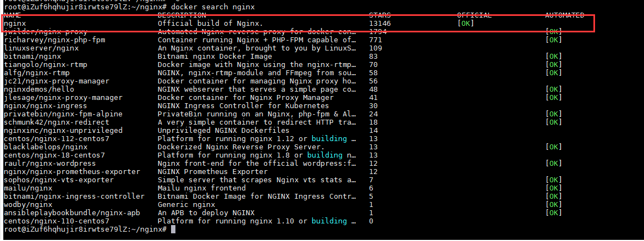
Task: Click the star count 48
Action: point(373,89)
